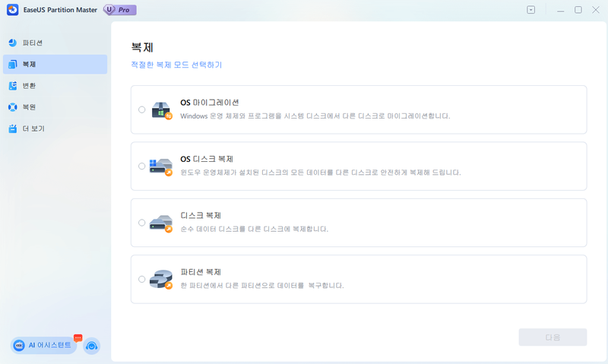Image resolution: width=608 pixels, height=364 pixels.
Task: Click the OS 디스크 복제 Windows disk icon
Action: [x=161, y=166]
